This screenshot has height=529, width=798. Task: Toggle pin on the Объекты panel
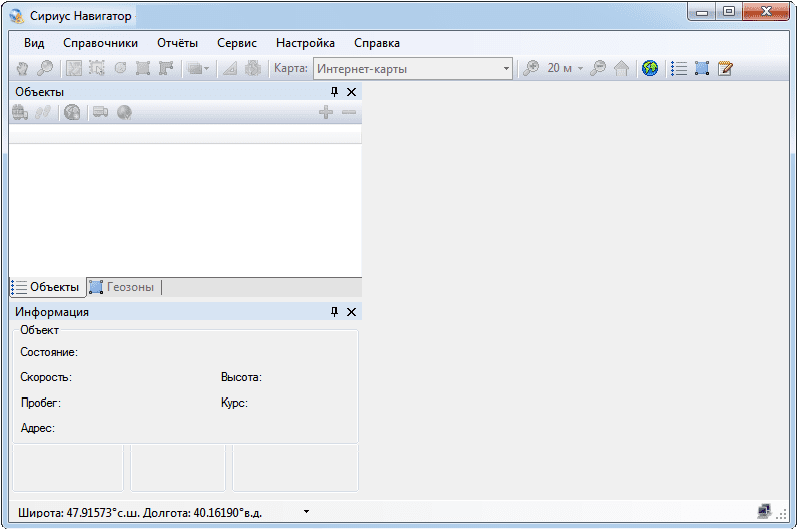[x=335, y=92]
